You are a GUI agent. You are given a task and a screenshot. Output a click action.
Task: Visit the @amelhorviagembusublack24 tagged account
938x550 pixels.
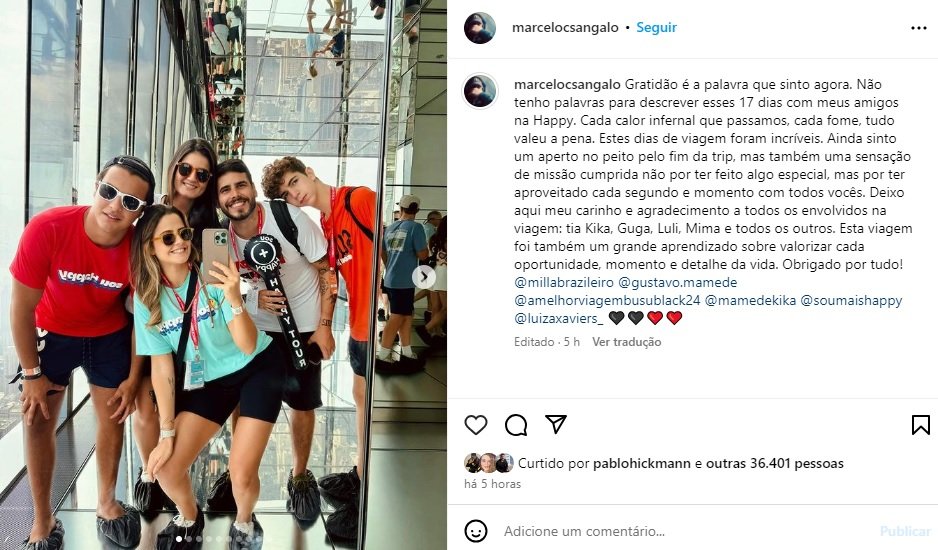(x=607, y=300)
